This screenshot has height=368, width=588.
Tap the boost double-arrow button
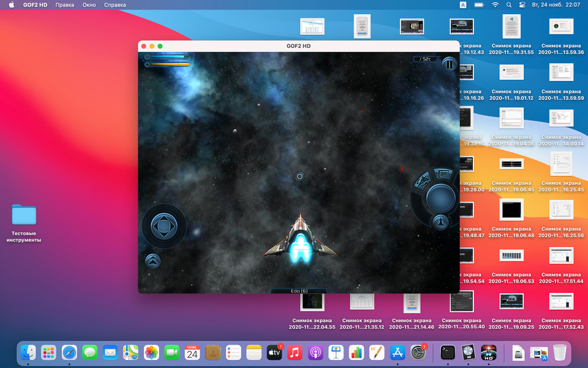153,261
